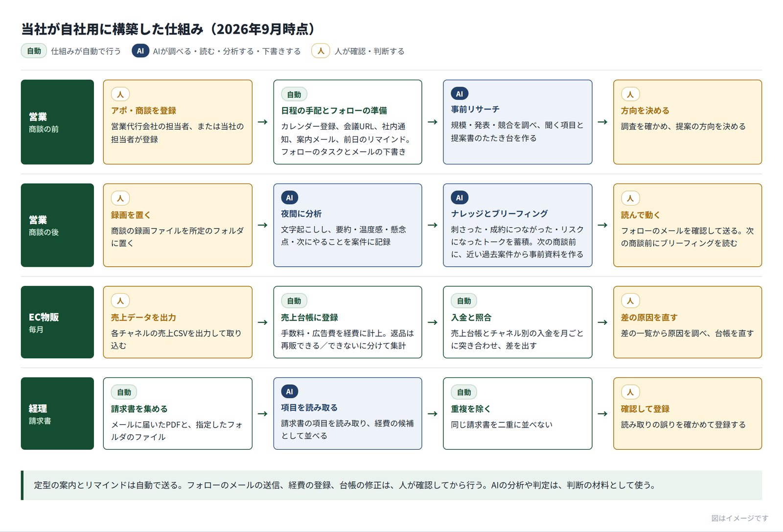
Task: Click the card title 方向を決める
Action: coord(645,111)
